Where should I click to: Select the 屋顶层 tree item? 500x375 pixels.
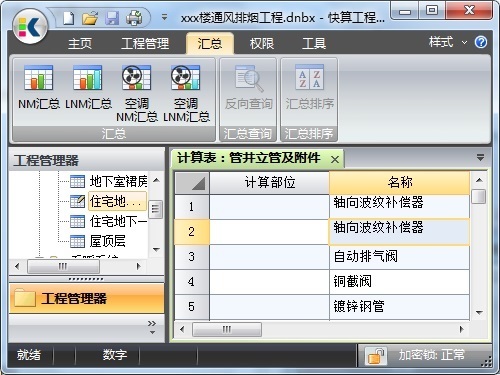coord(108,241)
